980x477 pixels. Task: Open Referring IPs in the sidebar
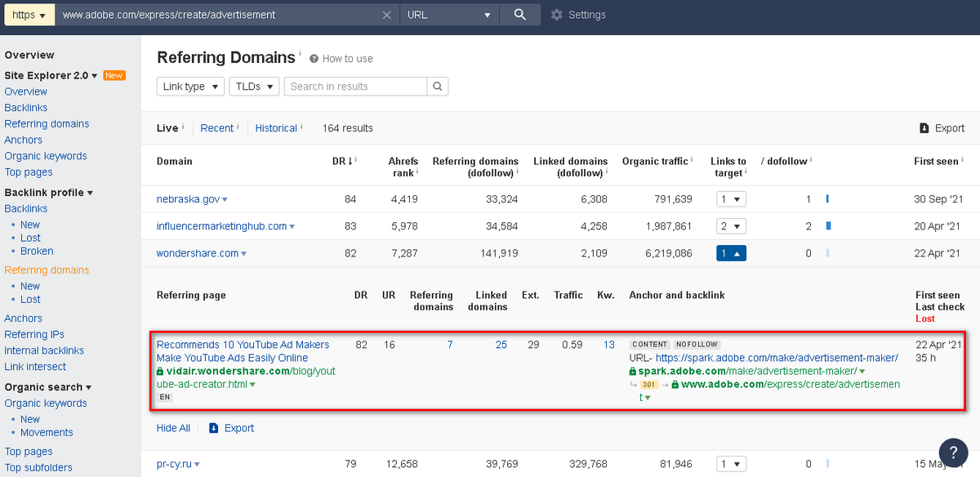pyautogui.click(x=34, y=334)
